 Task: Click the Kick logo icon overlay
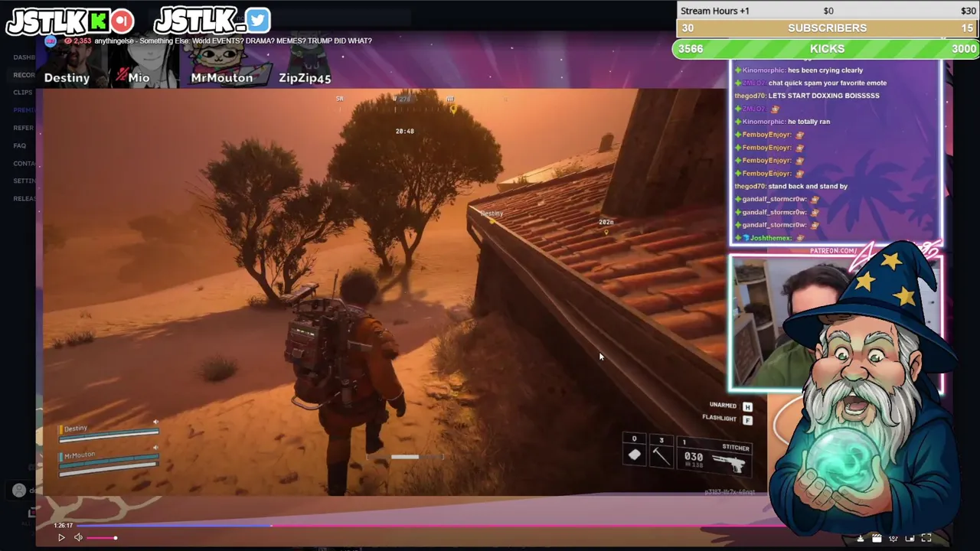97,21
